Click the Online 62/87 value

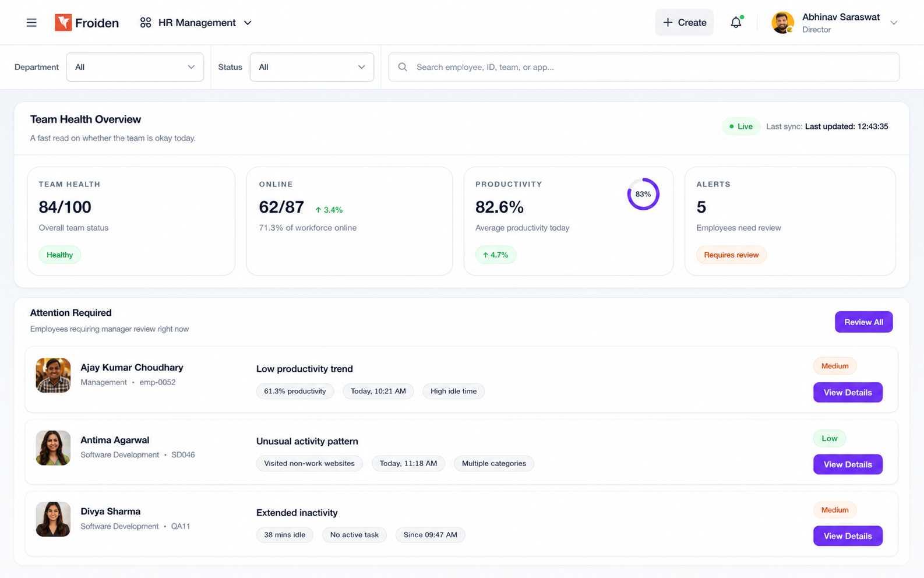coord(281,207)
